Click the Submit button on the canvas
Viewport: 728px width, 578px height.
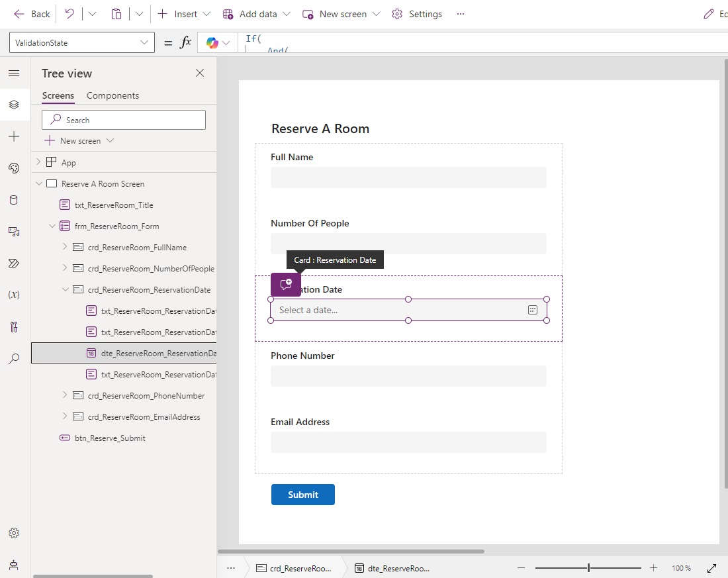(x=302, y=494)
